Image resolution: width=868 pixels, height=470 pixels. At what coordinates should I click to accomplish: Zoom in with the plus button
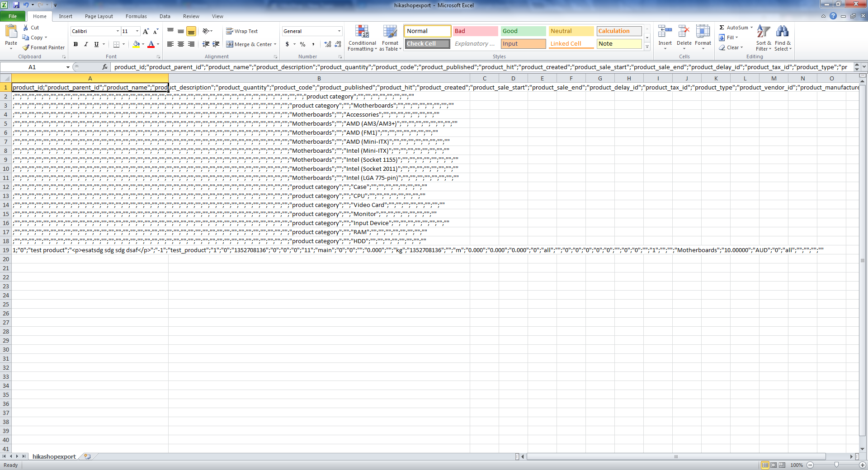863,465
